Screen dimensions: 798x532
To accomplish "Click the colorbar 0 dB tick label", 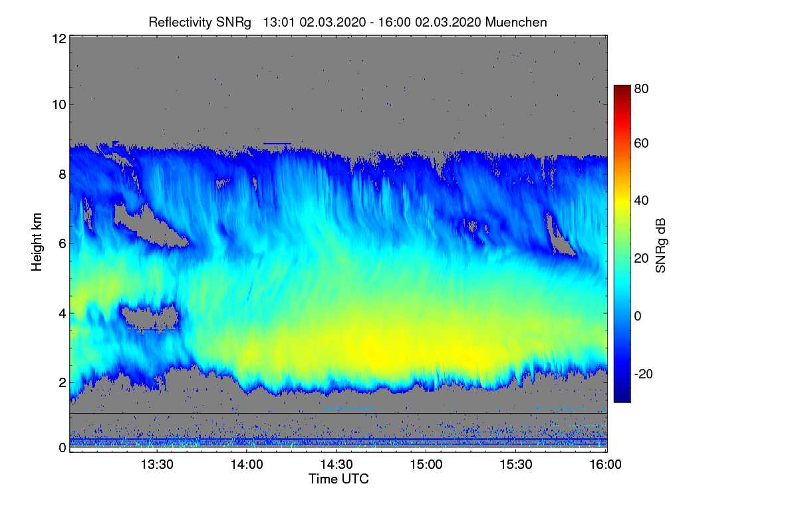I will pos(638,316).
